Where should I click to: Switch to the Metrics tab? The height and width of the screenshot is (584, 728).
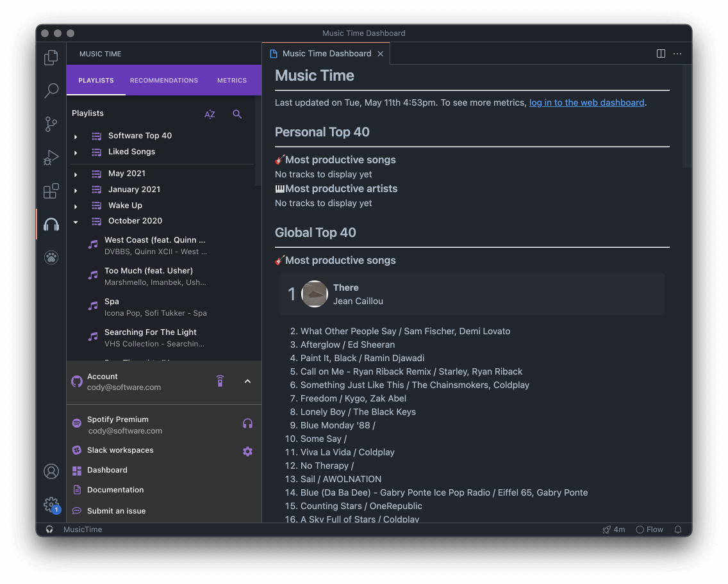pyautogui.click(x=231, y=80)
